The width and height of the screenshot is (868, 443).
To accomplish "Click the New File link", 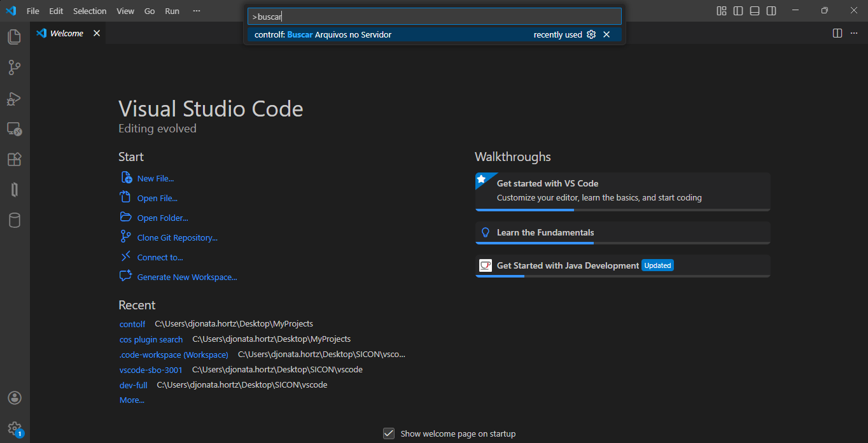I will click(155, 179).
